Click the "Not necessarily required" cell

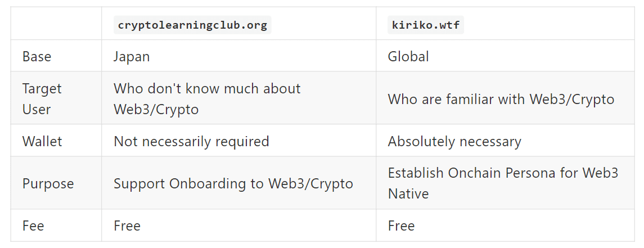(191, 141)
